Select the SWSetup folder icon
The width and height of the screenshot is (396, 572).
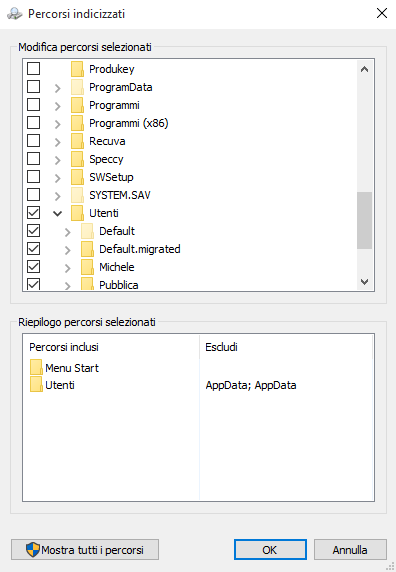(77, 177)
